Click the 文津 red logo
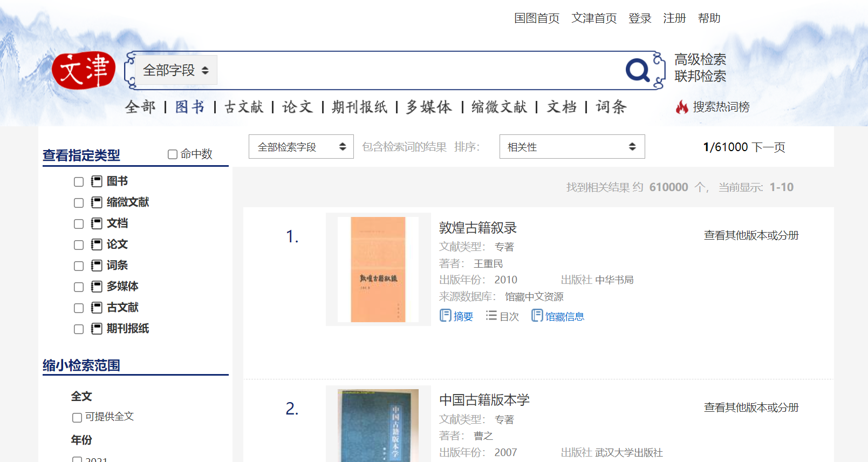The height and width of the screenshot is (462, 868). [84, 70]
